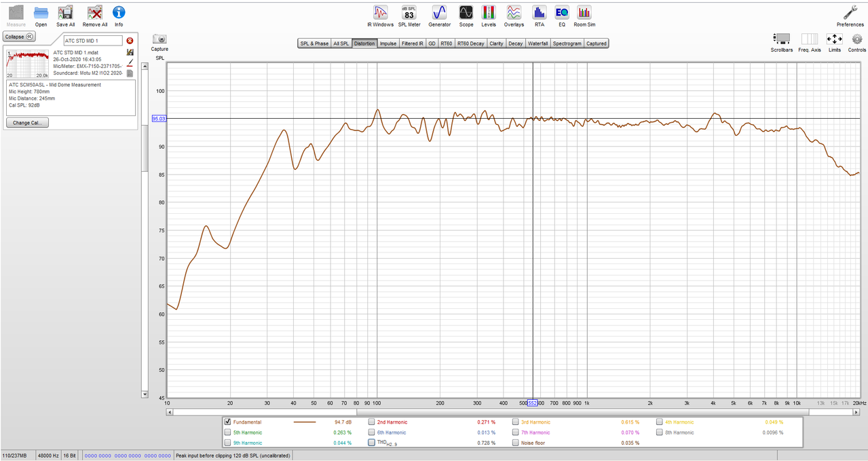Open graph Controls gear
Viewport: 868px width, 461px height.
click(857, 39)
